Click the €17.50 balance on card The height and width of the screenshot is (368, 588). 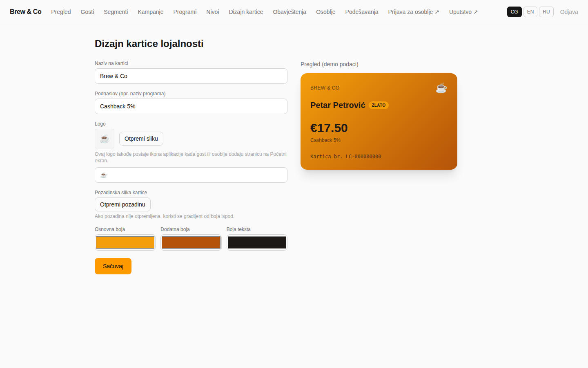click(329, 128)
